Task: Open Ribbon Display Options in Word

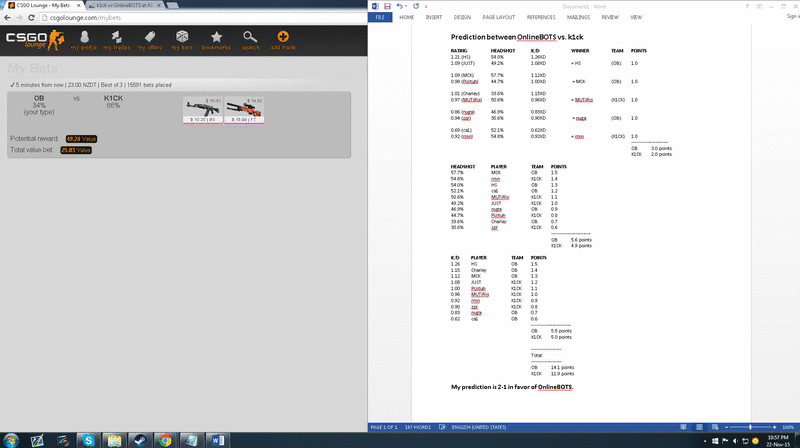Action: [x=759, y=6]
